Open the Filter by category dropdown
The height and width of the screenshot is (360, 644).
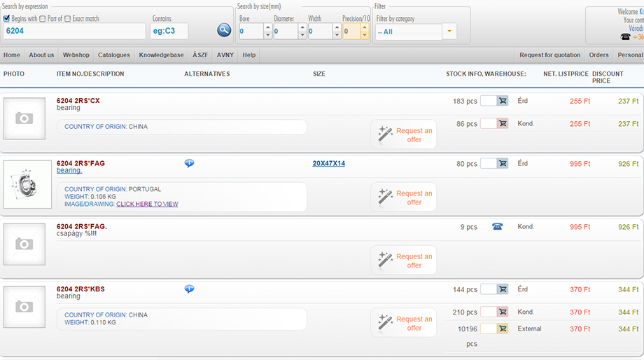tap(449, 32)
